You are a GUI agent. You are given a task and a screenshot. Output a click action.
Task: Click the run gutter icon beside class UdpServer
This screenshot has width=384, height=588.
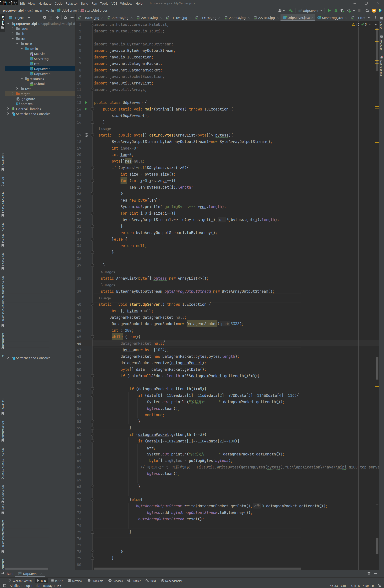click(x=86, y=102)
